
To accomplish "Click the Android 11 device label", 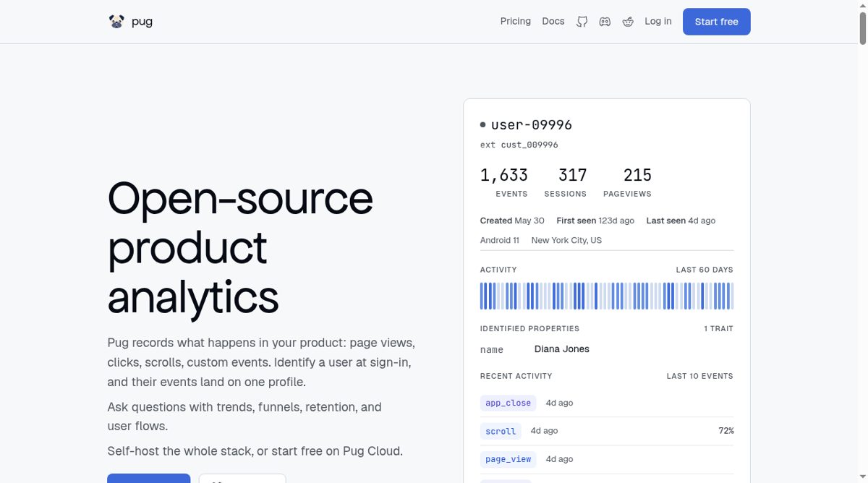I will click(500, 240).
